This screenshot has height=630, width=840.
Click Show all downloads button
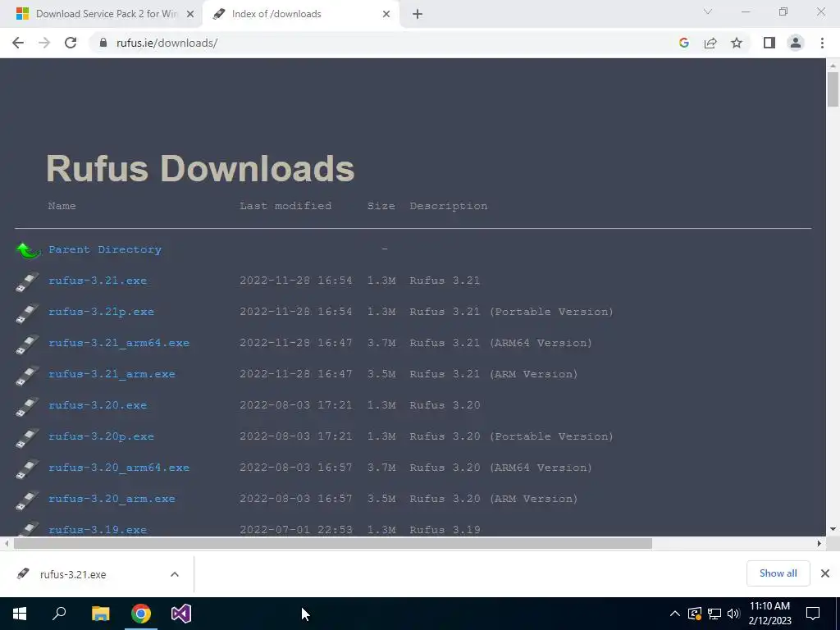click(778, 573)
